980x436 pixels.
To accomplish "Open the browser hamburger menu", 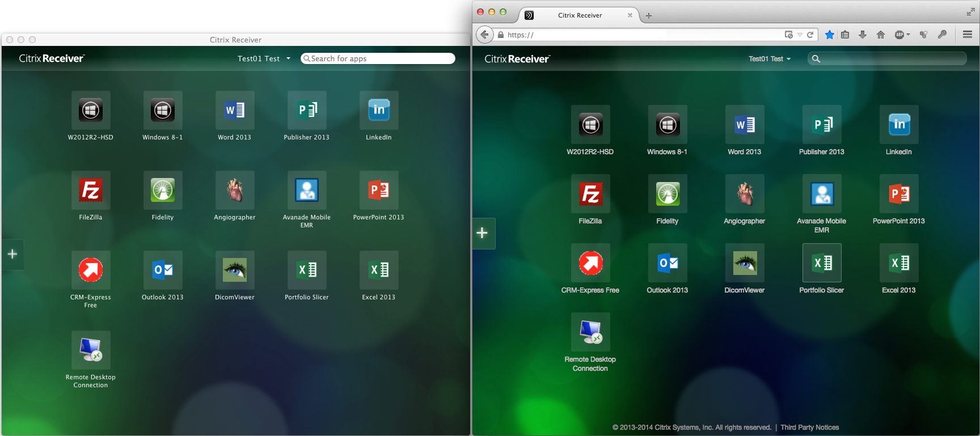I will (968, 35).
